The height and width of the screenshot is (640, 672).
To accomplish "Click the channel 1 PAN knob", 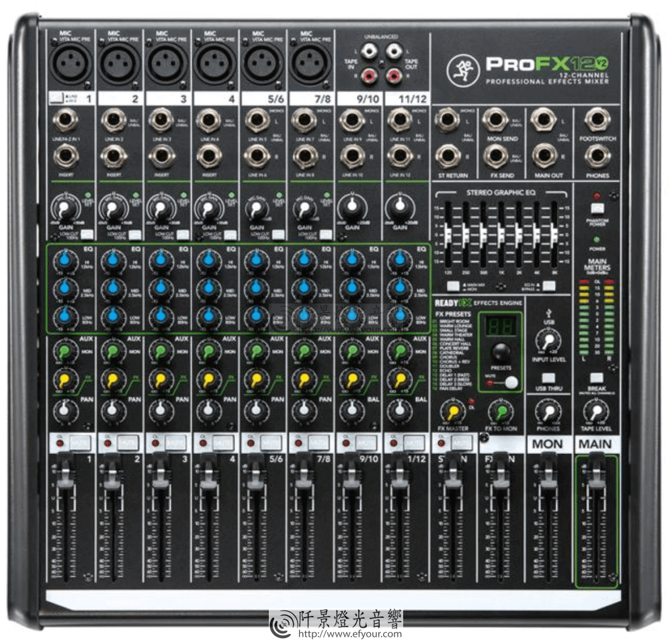I will coord(65,410).
